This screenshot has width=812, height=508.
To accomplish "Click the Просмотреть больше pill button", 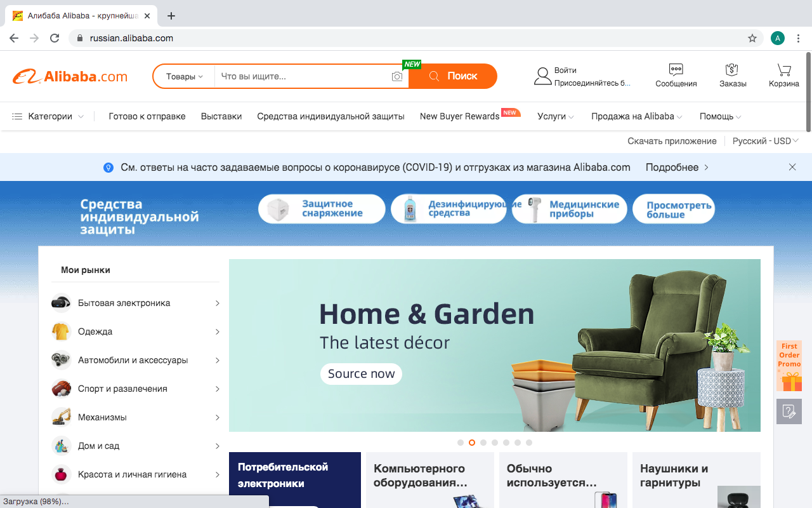I will click(x=674, y=210).
